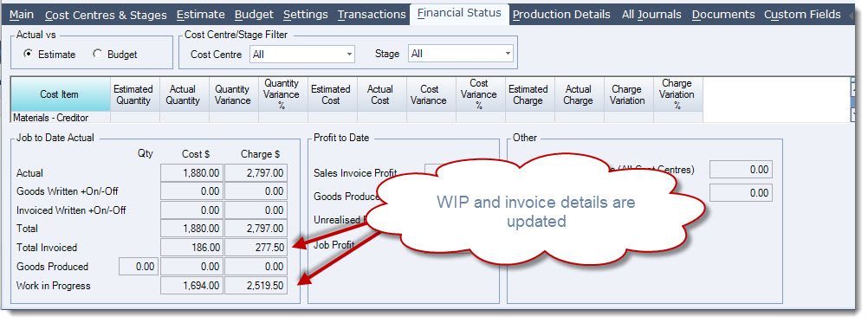The width and height of the screenshot is (868, 323).
Task: Switch to Cost Centres & Stages tab
Action: pos(107,15)
